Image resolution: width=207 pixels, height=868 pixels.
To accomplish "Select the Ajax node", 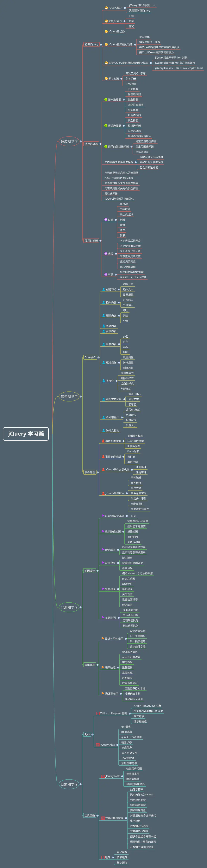I will [x=87, y=734].
